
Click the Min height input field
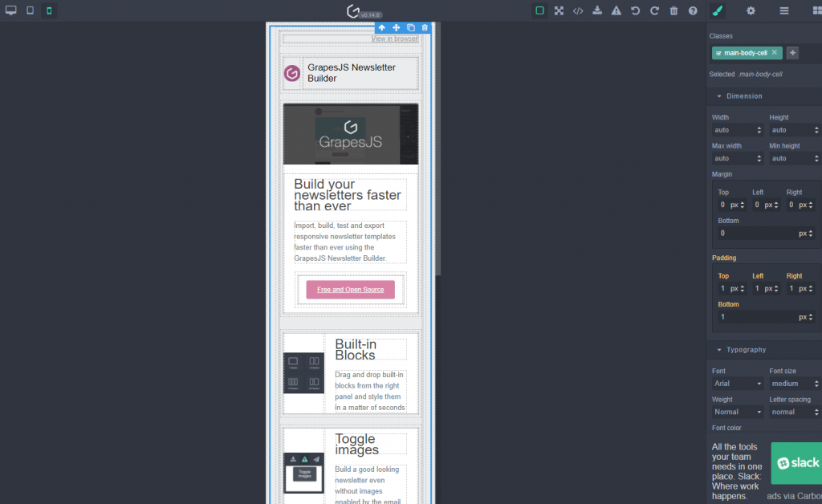[795, 158]
